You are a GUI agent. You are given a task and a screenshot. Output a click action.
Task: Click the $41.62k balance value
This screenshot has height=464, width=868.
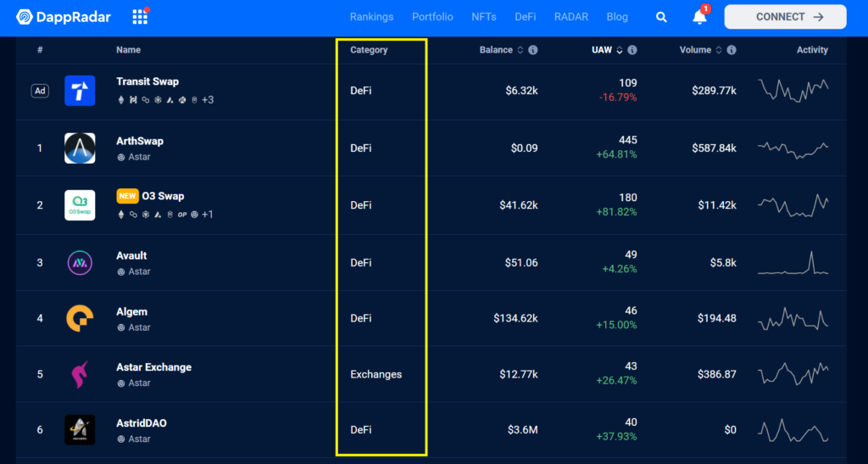518,205
